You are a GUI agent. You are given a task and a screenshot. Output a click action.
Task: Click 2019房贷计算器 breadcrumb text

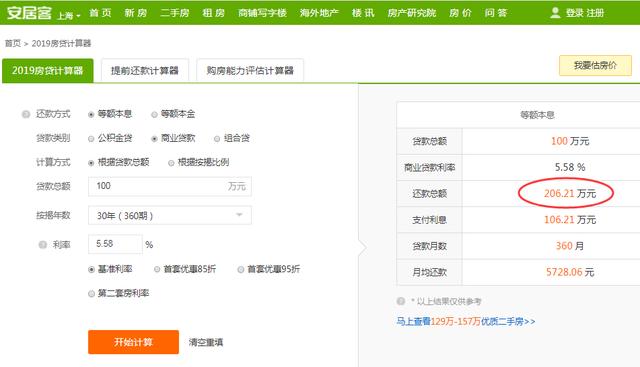[61, 43]
